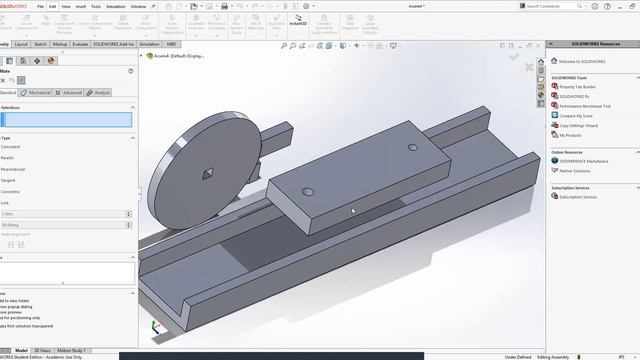Image resolution: width=640 pixels, height=360 pixels.
Task: Select the Aligned mate alignment button
Action: tap(11, 244)
